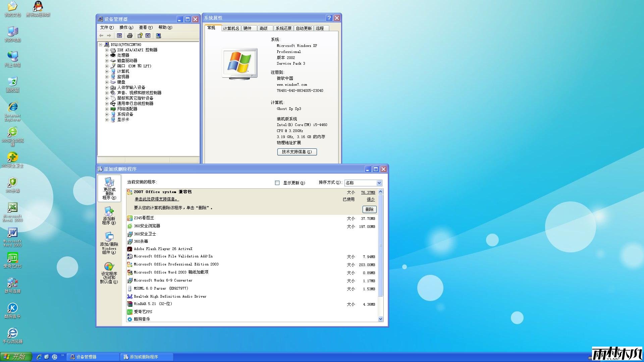Image resolution: width=644 pixels, height=362 pixels.
Task: Click the 单击此处获得支持信息 link
Action: [157, 199]
